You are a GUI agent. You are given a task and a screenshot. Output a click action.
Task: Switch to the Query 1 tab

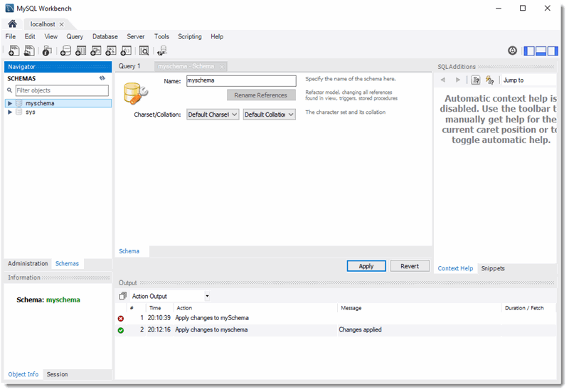click(129, 66)
